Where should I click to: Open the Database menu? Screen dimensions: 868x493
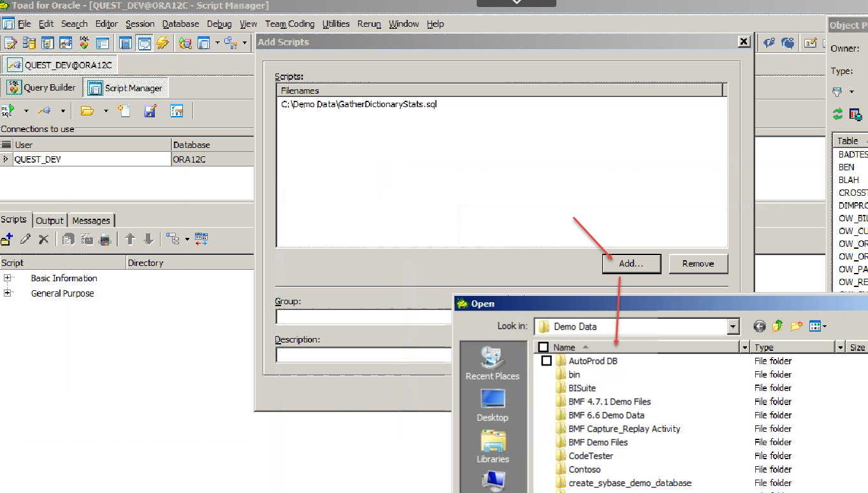click(180, 24)
